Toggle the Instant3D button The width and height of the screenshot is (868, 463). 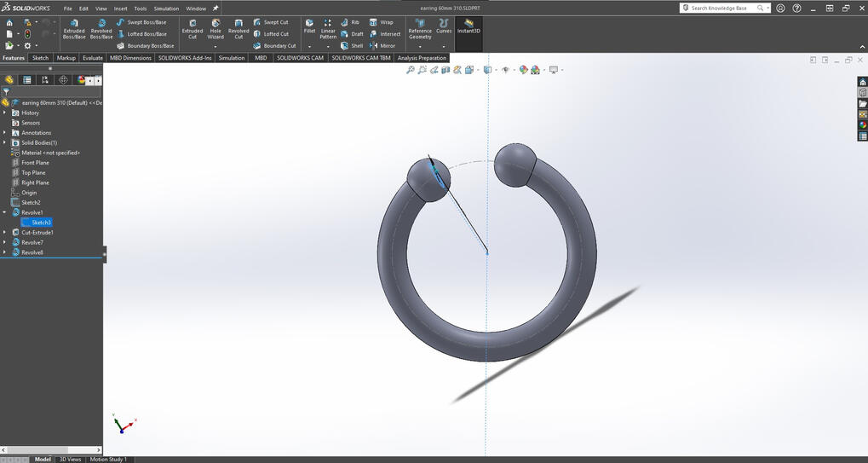pyautogui.click(x=468, y=26)
